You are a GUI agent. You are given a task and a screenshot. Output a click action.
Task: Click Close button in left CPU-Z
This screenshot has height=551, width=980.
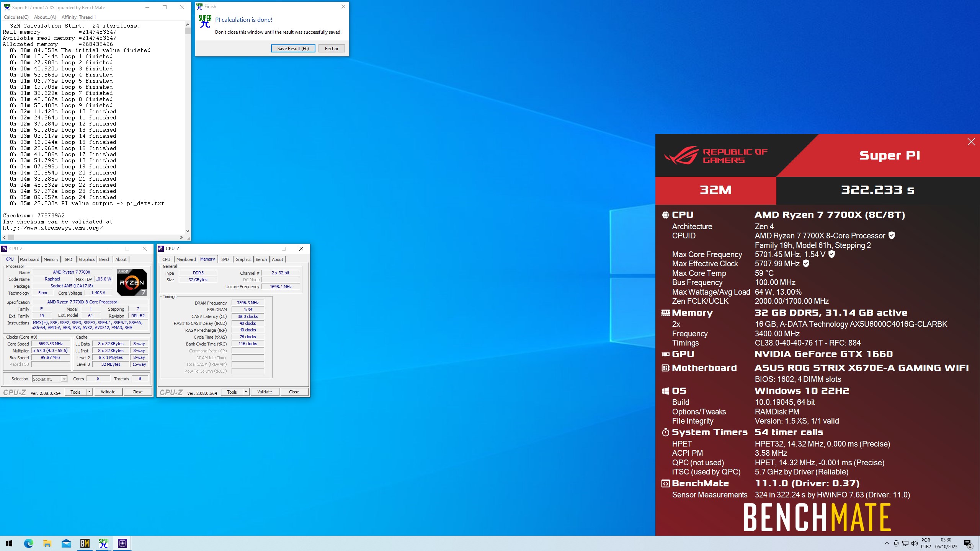tap(137, 392)
